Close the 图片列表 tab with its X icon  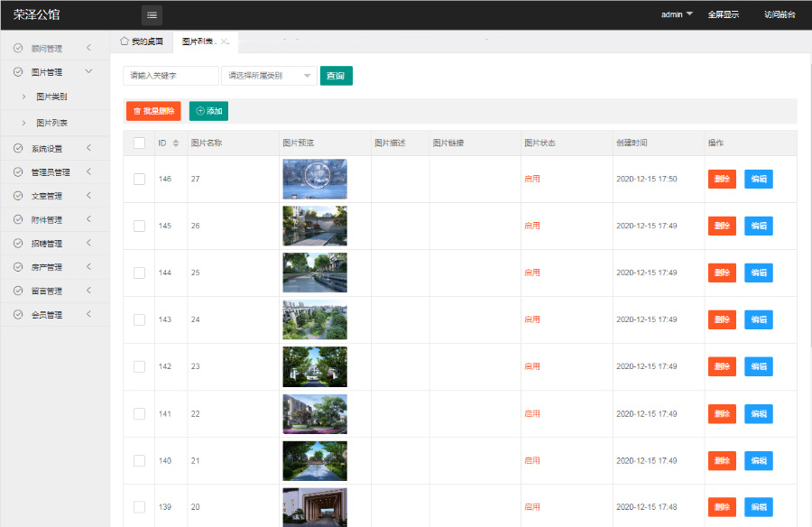coord(225,42)
